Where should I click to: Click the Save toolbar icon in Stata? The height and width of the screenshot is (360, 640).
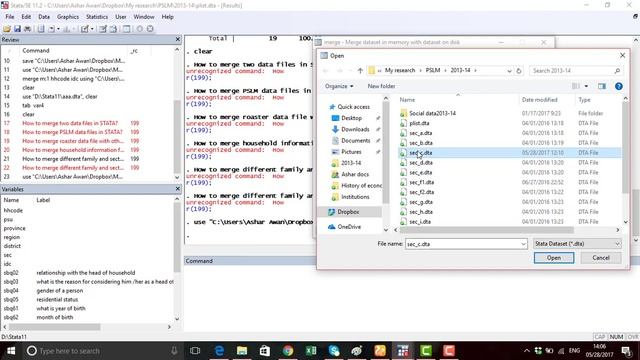click(17, 29)
